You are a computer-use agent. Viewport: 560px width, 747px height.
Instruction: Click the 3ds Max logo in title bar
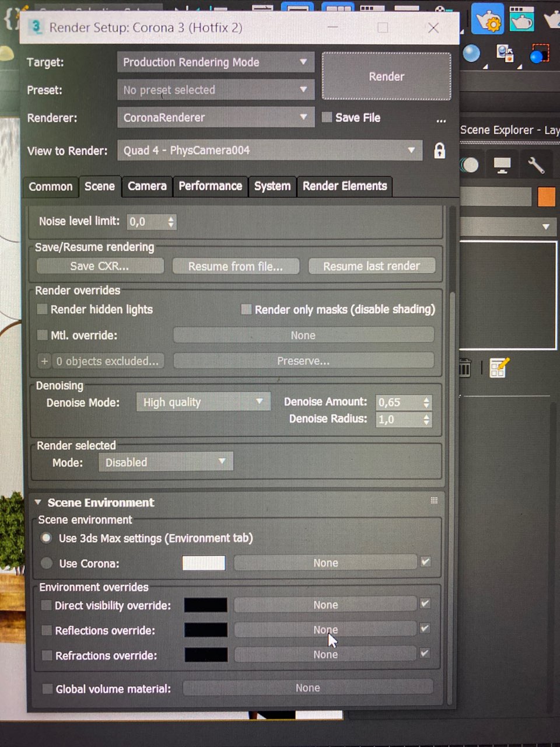(36, 27)
